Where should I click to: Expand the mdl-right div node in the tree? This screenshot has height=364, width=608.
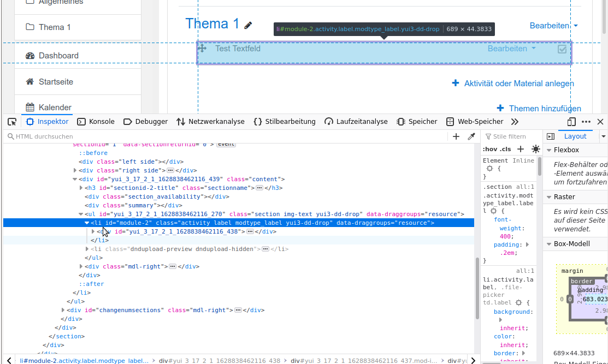(81, 266)
